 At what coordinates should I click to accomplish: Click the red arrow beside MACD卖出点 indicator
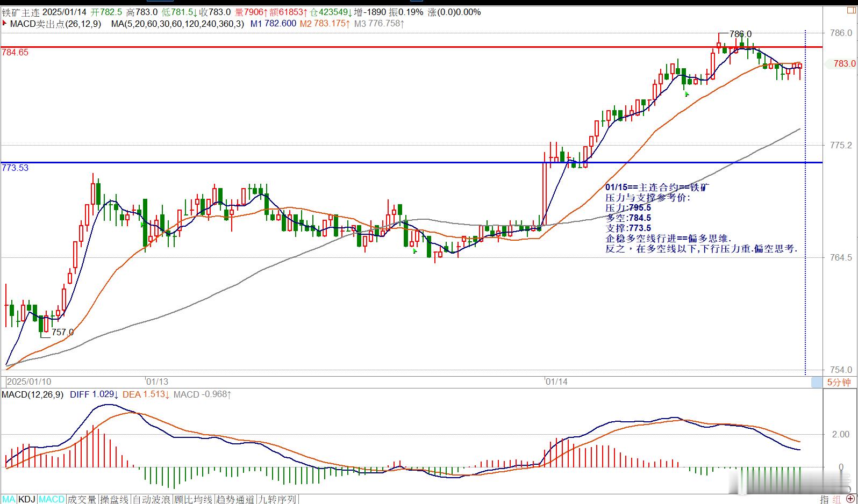[x=5, y=24]
